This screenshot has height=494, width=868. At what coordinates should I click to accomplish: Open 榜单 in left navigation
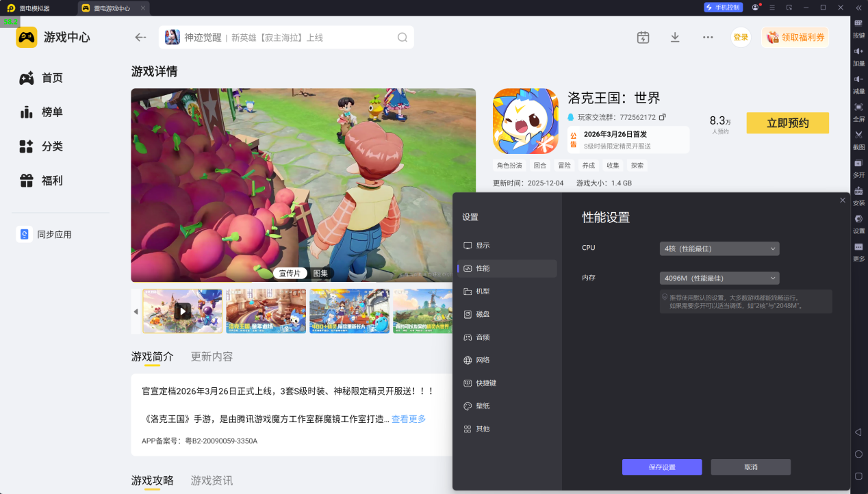41,112
